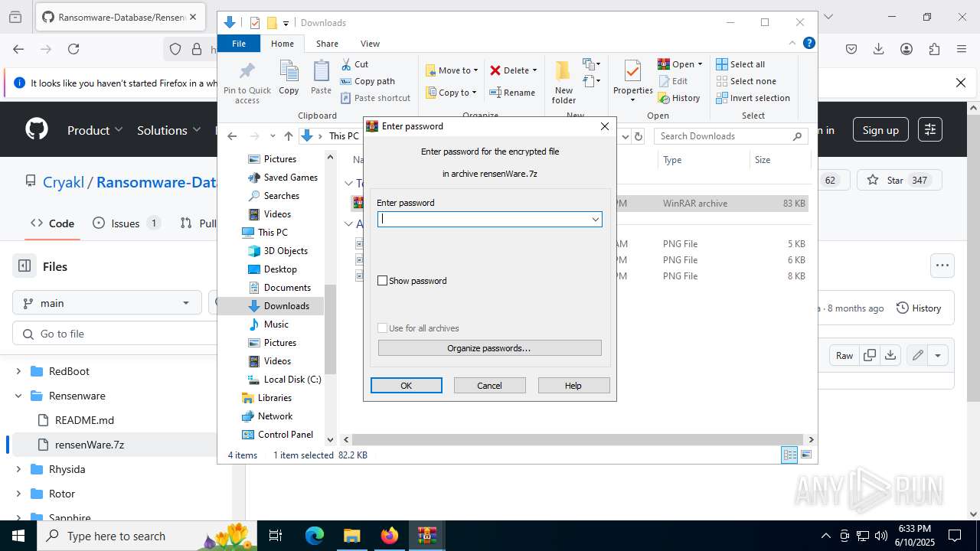Dismiss the Firefox notification bar

coord(961,83)
